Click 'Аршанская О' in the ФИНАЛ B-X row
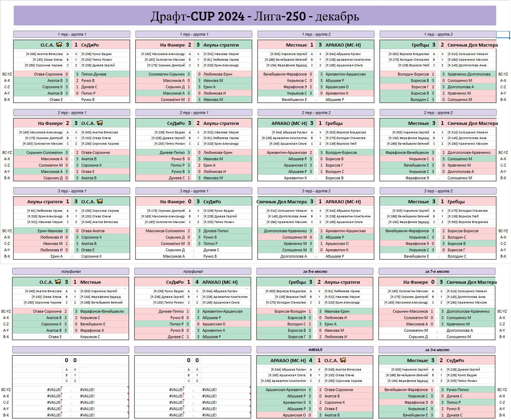Screen dimensions: 511x420 294,415
